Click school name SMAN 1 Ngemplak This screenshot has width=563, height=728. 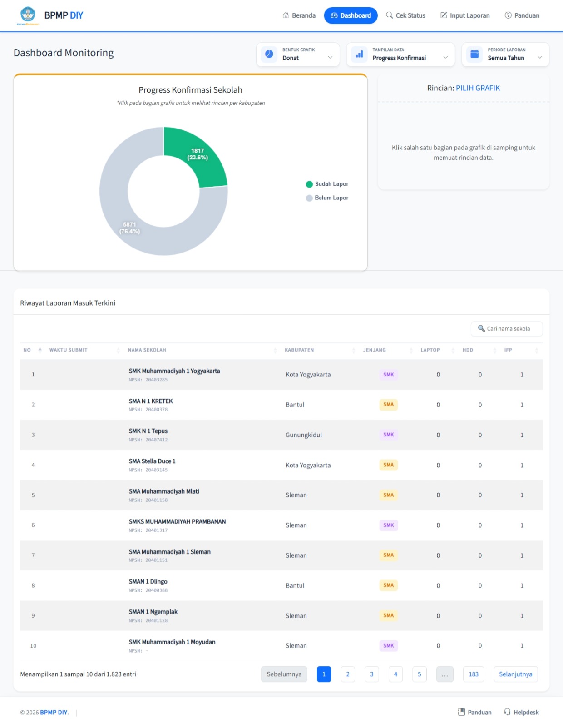[x=153, y=612]
